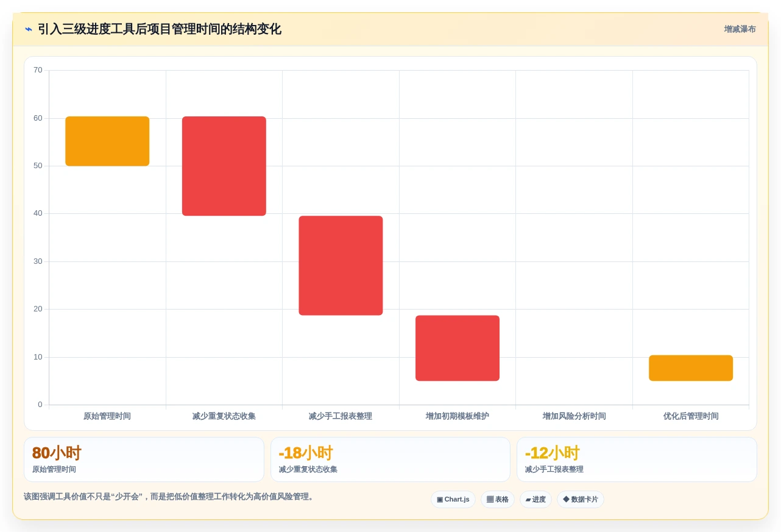The image size is (781, 532).
Task: Select the orange bar above 原始管理时间
Action: 107,141
